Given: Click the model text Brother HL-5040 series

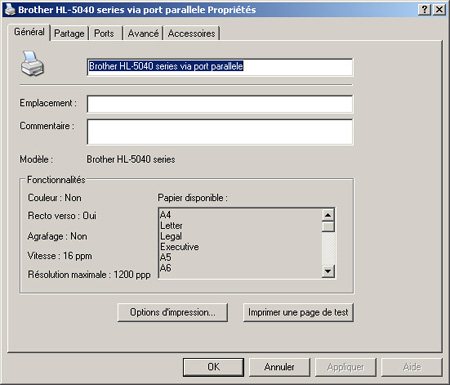Looking at the screenshot, I should point(131,159).
